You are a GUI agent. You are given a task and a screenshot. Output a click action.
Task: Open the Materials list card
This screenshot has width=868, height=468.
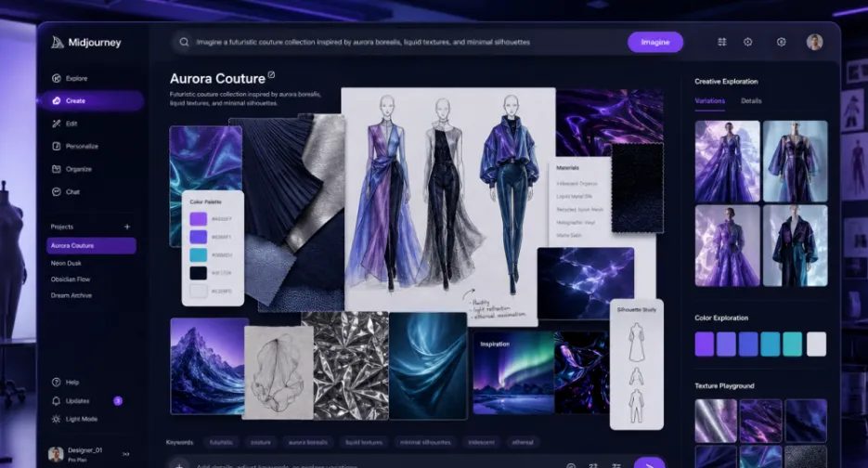coord(579,201)
